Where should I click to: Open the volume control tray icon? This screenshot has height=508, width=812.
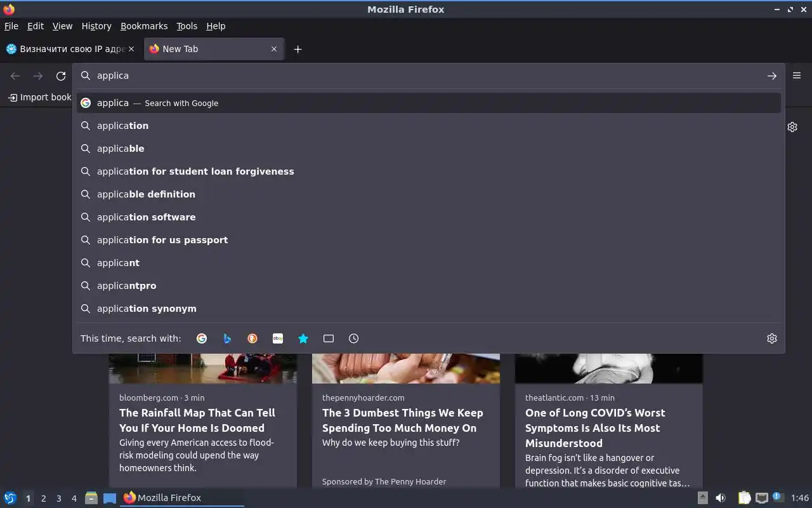[x=721, y=498]
